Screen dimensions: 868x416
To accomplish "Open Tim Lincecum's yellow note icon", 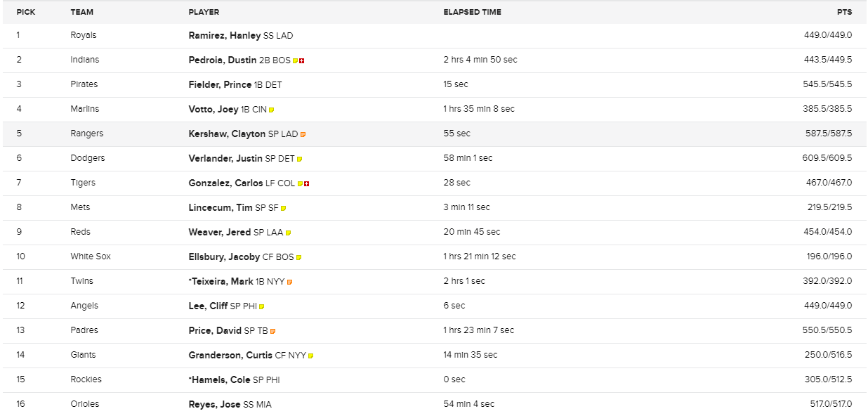I will 284,209.
